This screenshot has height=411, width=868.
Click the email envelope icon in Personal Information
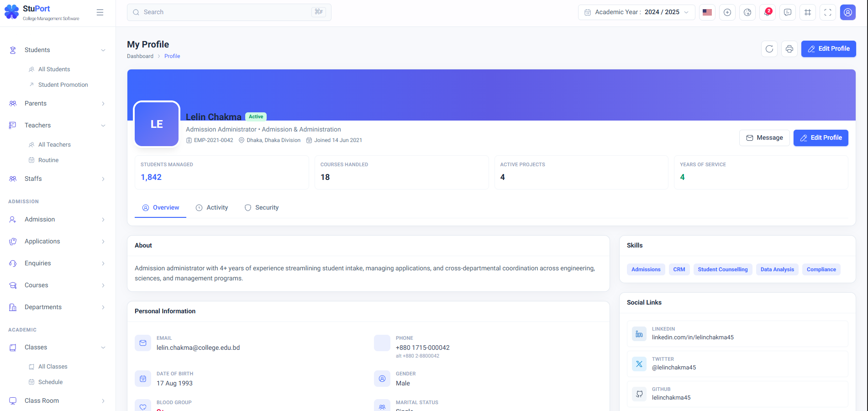(143, 343)
